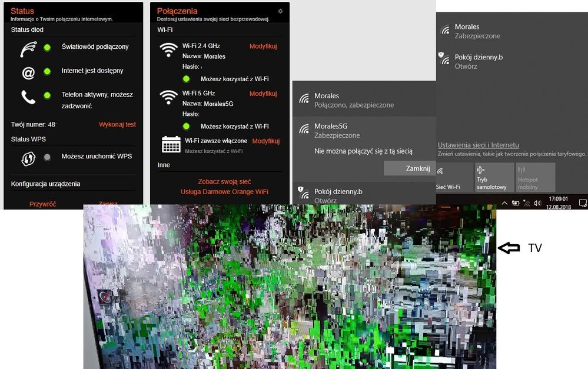Open the gear settings icon in Połączenia panel

pos(280,11)
